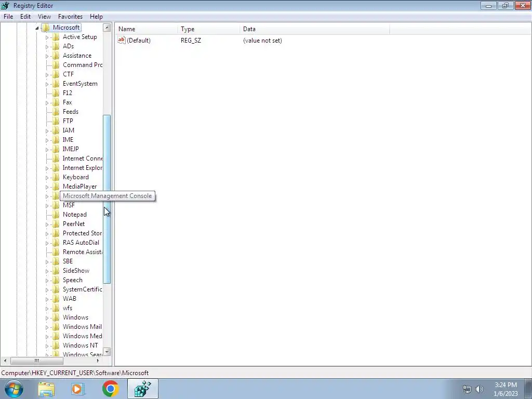The width and height of the screenshot is (532, 399).
Task: Sort values by the Data column header
Action: pyautogui.click(x=314, y=29)
